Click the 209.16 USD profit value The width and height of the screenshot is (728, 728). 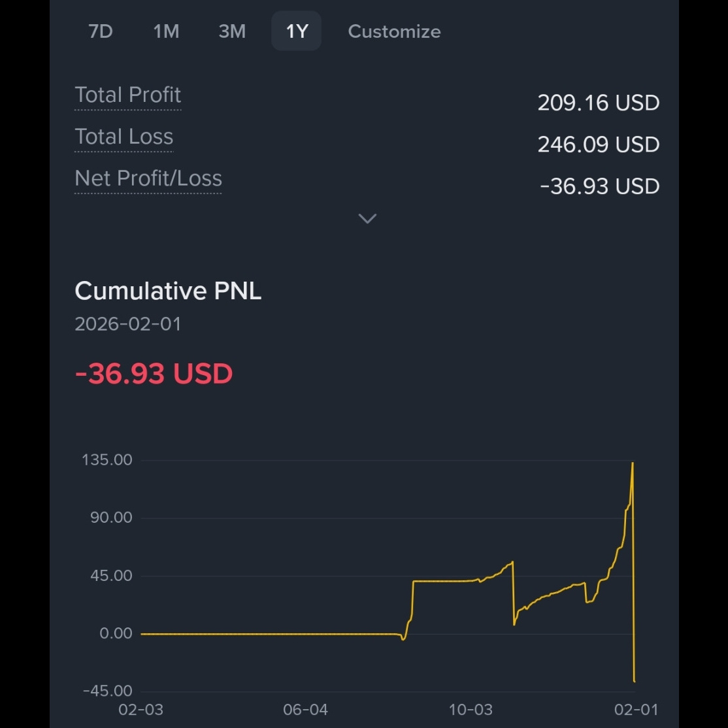(599, 103)
